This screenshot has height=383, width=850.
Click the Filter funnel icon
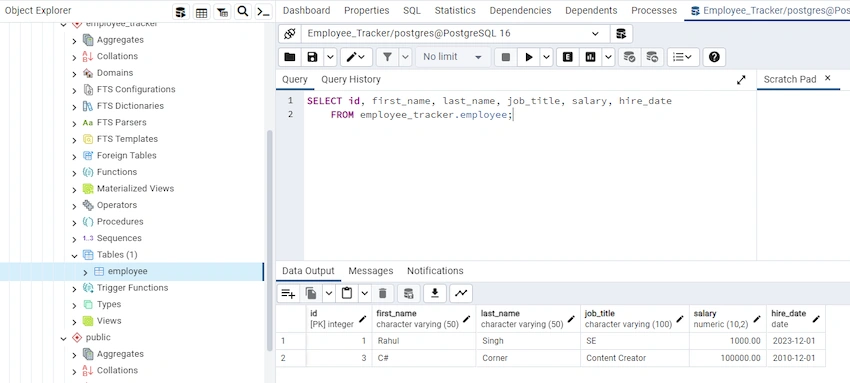click(387, 57)
